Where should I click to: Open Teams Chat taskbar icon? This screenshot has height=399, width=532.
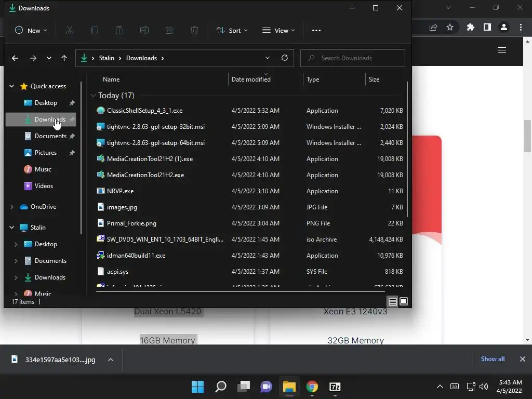[x=267, y=387]
